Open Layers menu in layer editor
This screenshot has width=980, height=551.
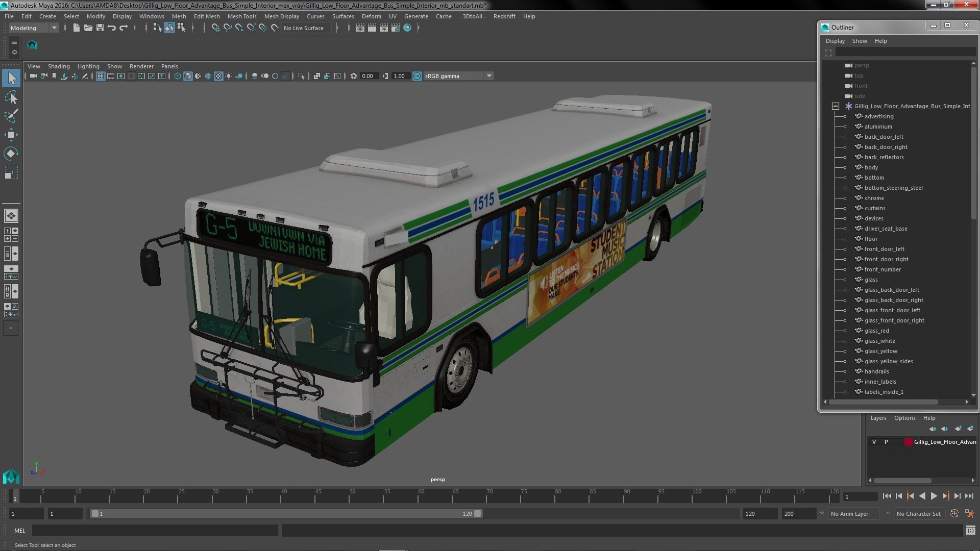tap(878, 418)
